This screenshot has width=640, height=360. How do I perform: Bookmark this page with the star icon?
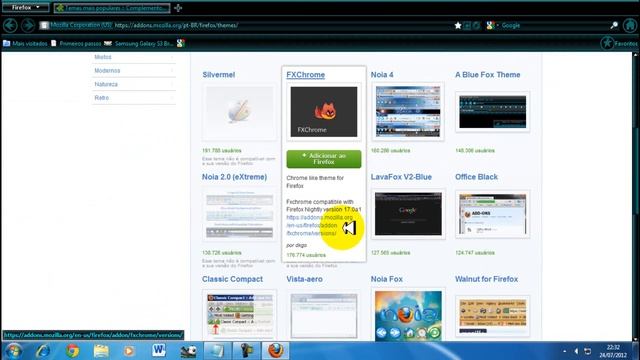tap(458, 25)
